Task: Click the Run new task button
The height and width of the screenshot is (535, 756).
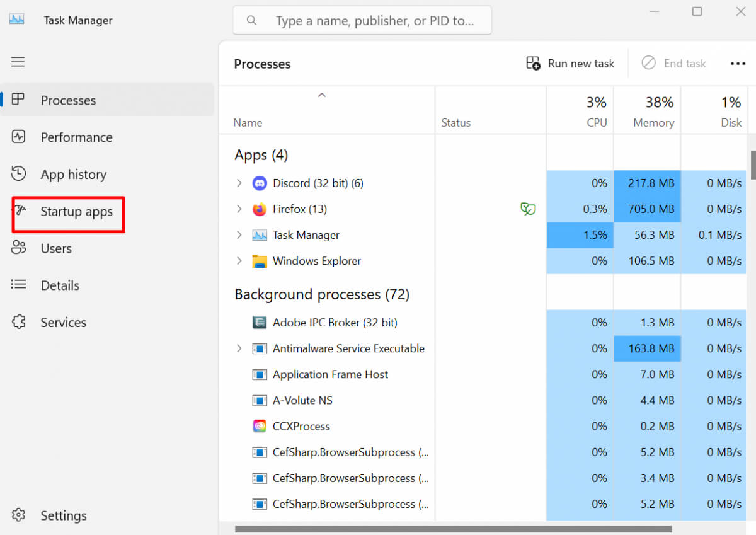Action: click(x=570, y=64)
